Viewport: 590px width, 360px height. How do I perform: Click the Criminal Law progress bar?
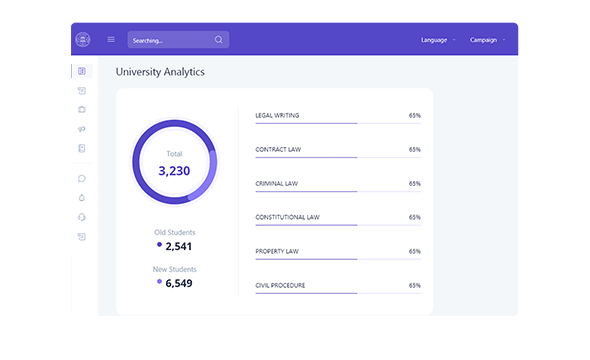(x=338, y=191)
